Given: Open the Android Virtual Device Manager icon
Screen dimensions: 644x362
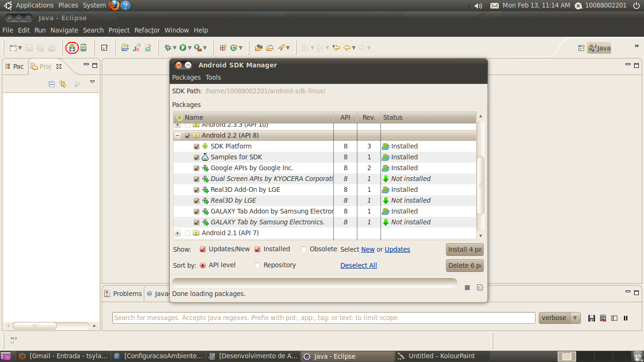Looking at the screenshot, I should 83,48.
